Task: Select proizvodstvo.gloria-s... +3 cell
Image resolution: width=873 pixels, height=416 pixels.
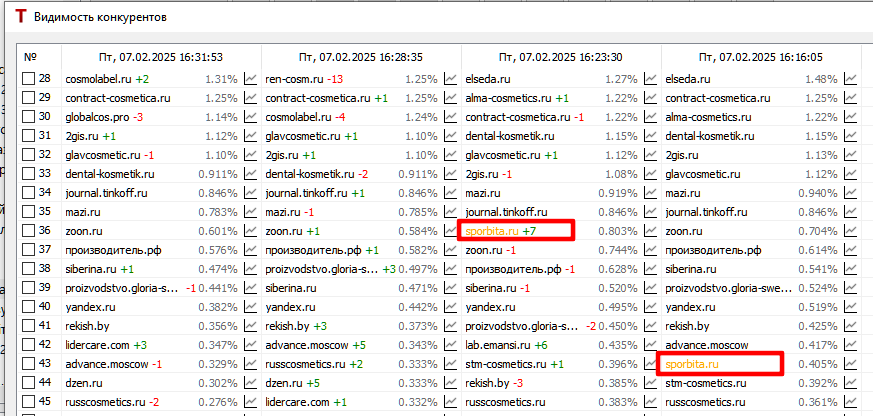Action: 361,269
